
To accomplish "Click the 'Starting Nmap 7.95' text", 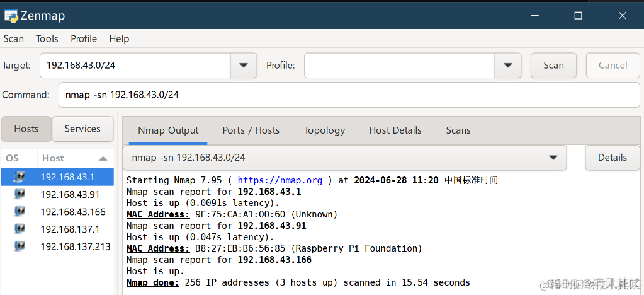I will click(174, 180).
